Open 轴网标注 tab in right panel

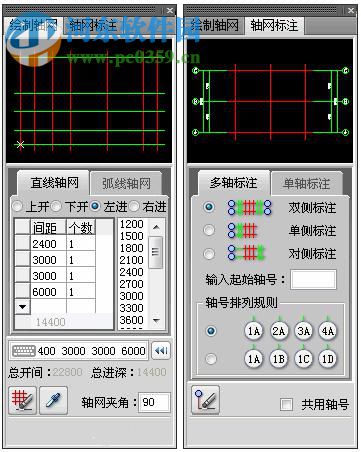click(x=274, y=25)
